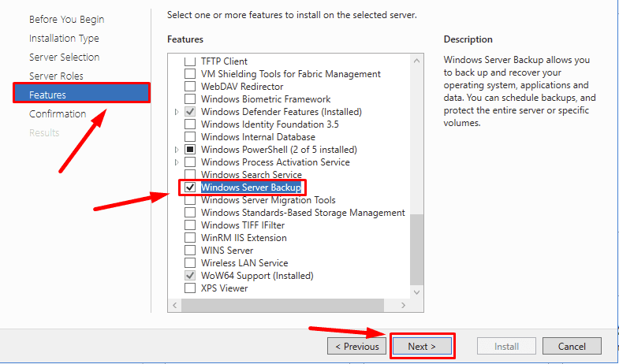Viewport: 619px width, 364px height.
Task: Enable Windows TIFF IFilter checkbox
Action: point(190,225)
